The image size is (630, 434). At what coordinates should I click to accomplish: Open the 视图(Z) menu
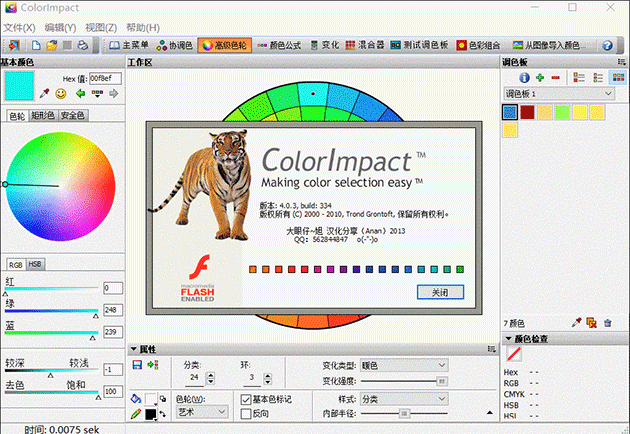(x=101, y=28)
